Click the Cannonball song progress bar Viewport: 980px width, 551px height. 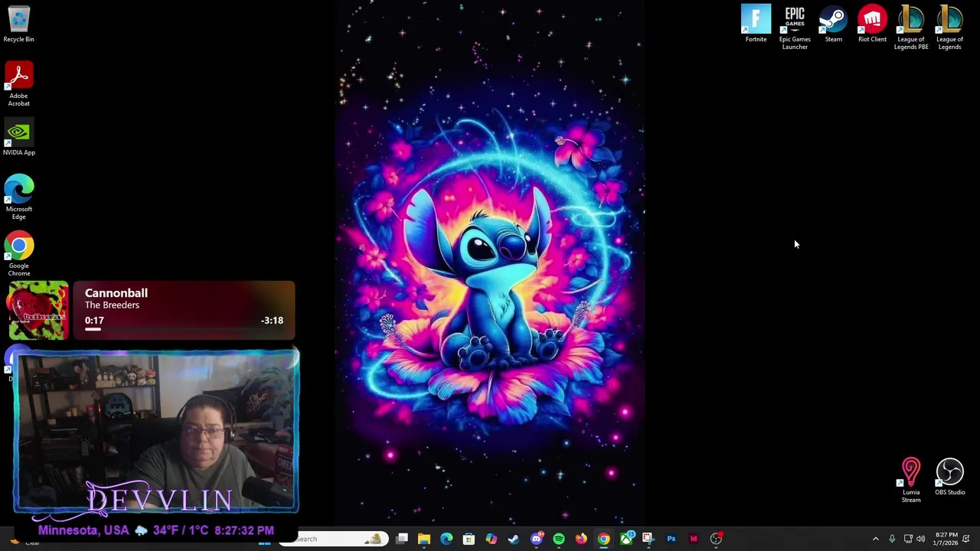tap(184, 329)
